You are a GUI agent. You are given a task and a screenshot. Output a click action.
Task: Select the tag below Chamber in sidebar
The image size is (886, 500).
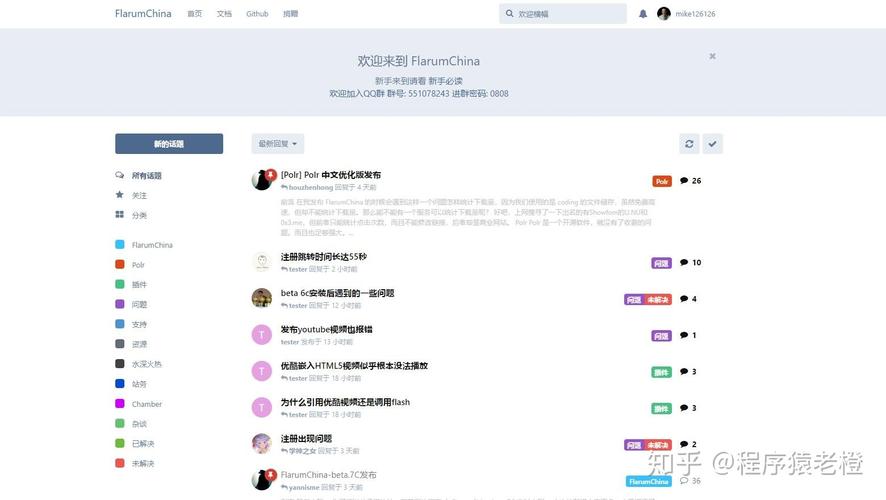click(x=139, y=424)
